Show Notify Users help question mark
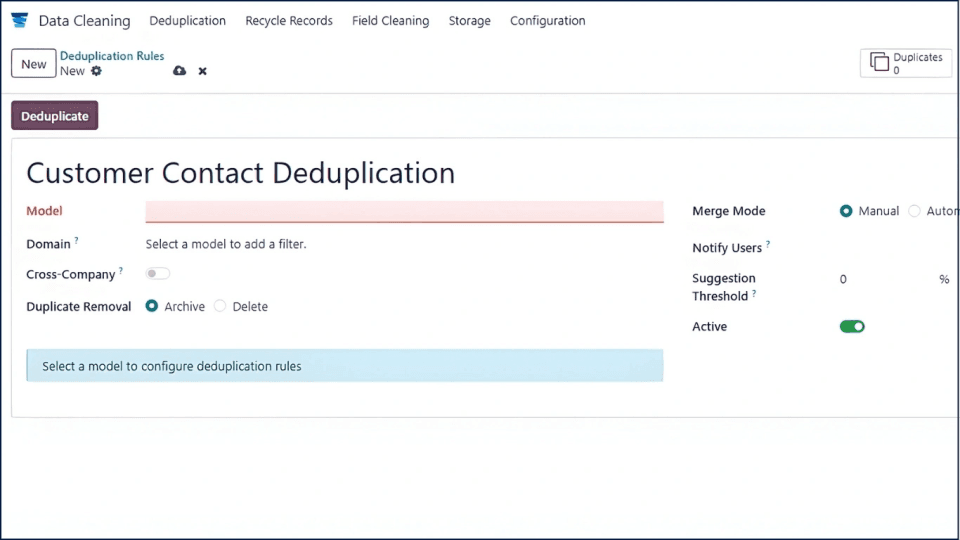The height and width of the screenshot is (540, 960). [768, 244]
